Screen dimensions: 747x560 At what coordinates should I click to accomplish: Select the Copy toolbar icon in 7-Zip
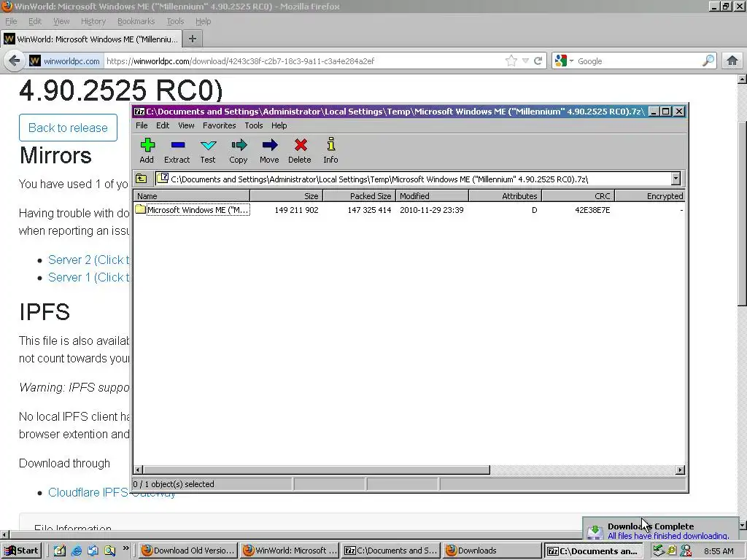(239, 150)
